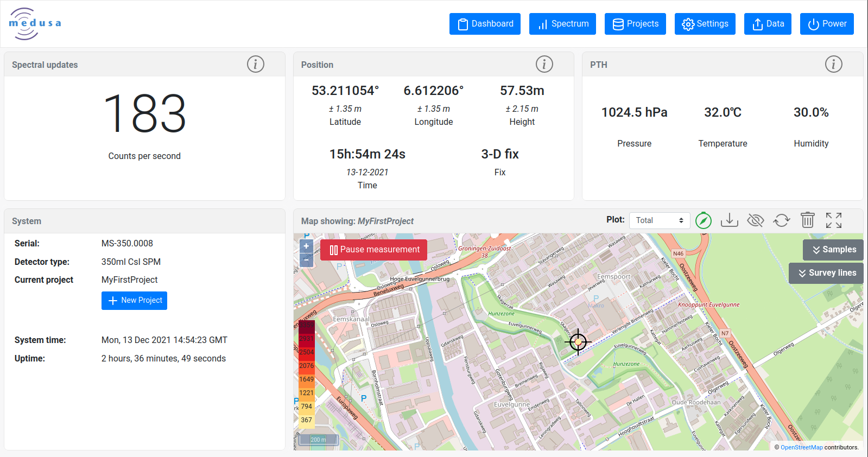Open the OpenStreetMap attribution link

tap(801, 447)
